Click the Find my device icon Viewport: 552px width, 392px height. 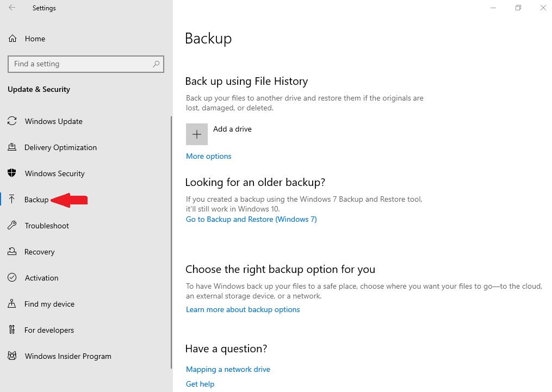[12, 304]
